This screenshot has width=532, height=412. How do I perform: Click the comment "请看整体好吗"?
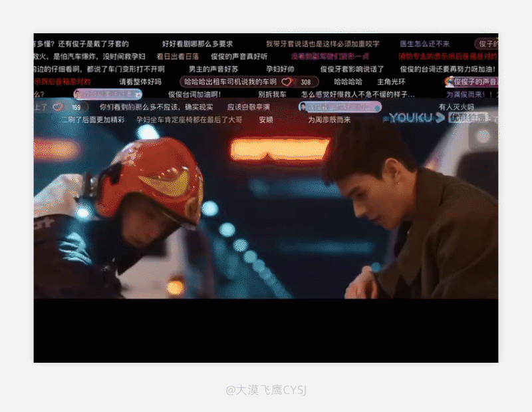(140, 82)
